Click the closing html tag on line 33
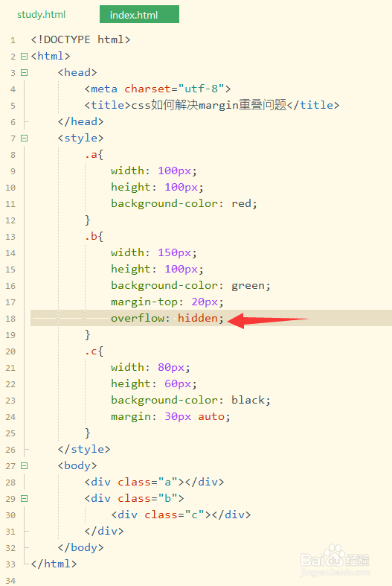Image resolution: width=392 pixels, height=586 pixels. [54, 564]
